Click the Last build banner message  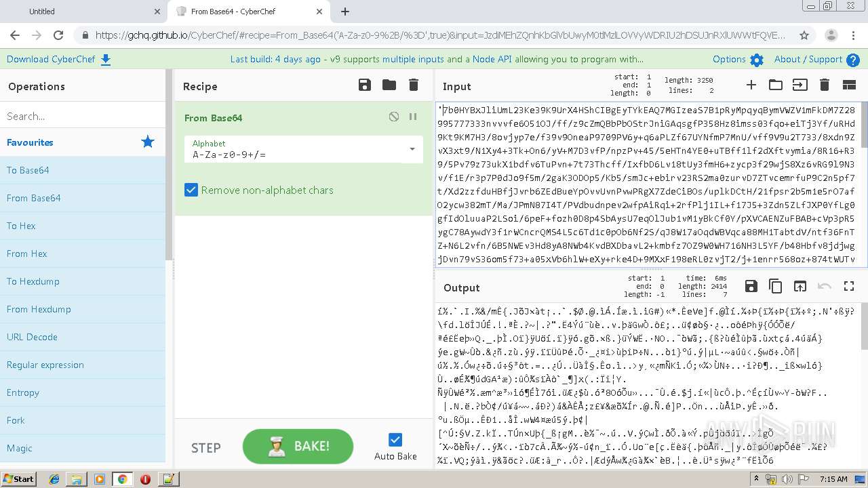[437, 59]
